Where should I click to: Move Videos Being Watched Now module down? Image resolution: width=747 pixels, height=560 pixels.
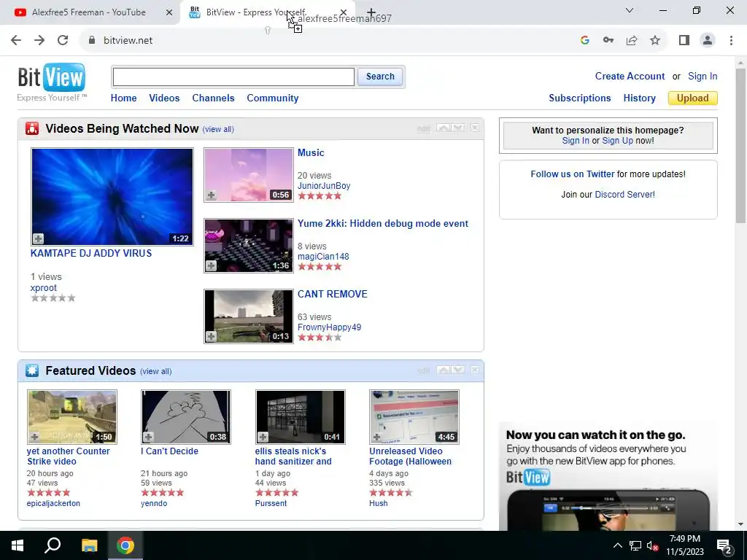[457, 128]
